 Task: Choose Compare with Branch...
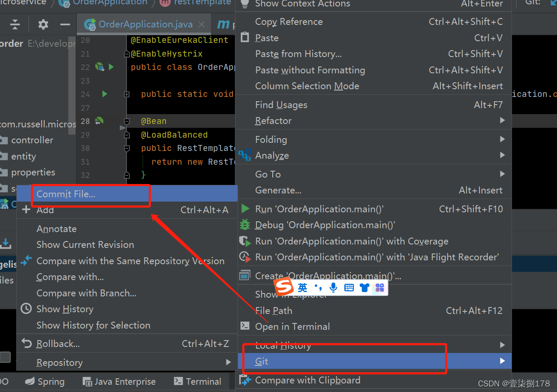coord(127,293)
